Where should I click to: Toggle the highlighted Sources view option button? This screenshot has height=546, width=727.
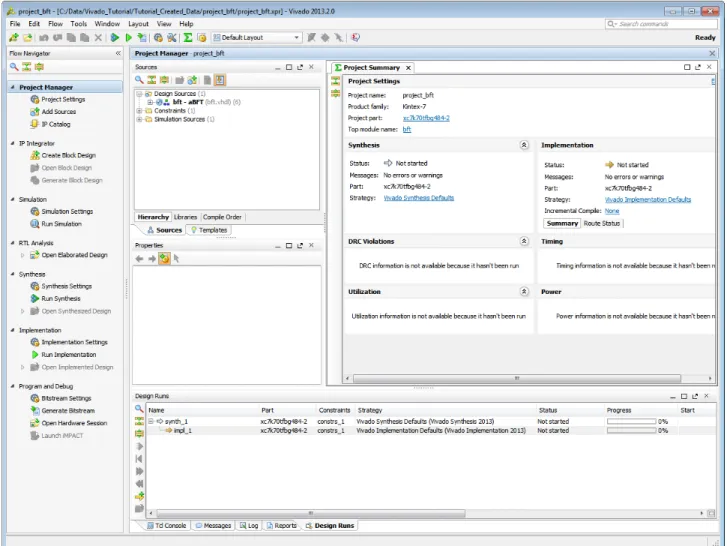pyautogui.click(x=220, y=80)
